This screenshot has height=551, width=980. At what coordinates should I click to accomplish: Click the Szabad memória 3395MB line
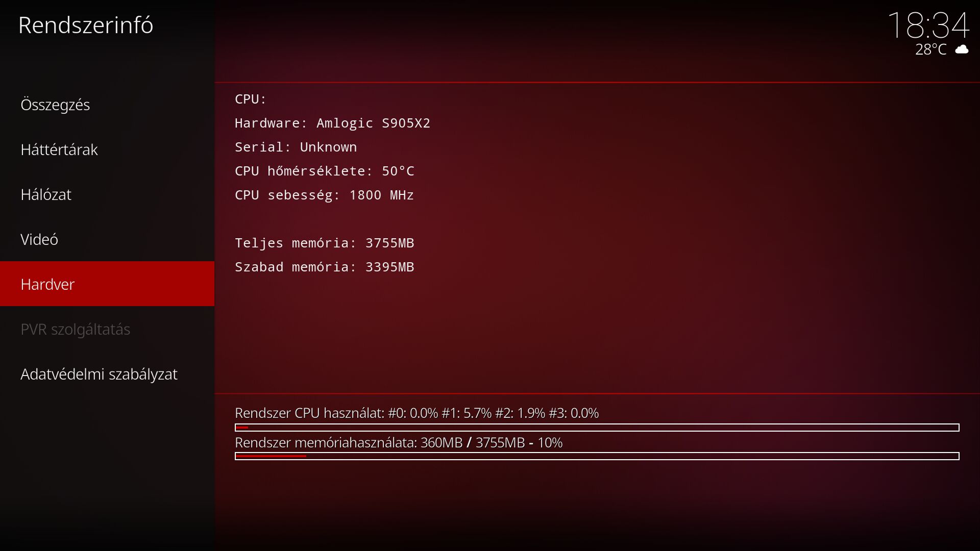point(324,267)
